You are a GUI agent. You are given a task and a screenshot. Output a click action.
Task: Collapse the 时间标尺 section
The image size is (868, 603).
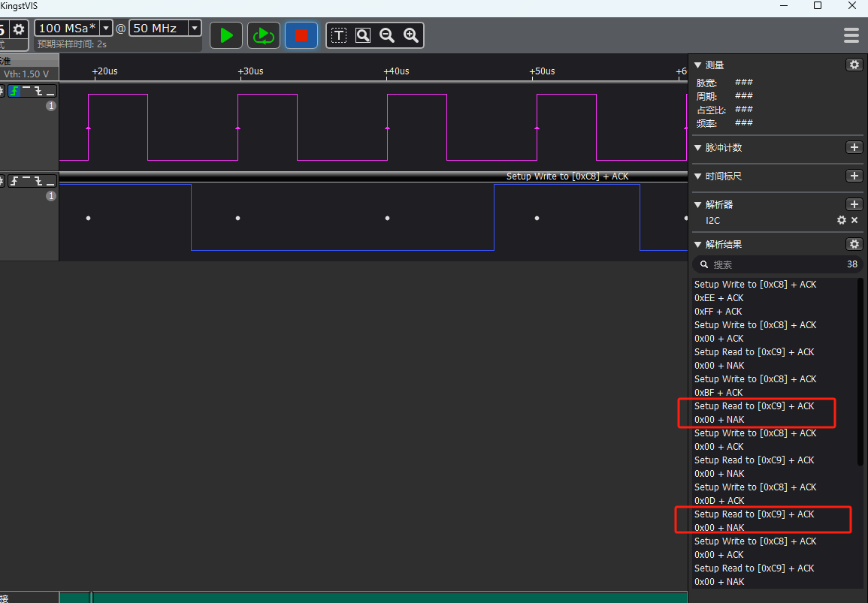697,176
